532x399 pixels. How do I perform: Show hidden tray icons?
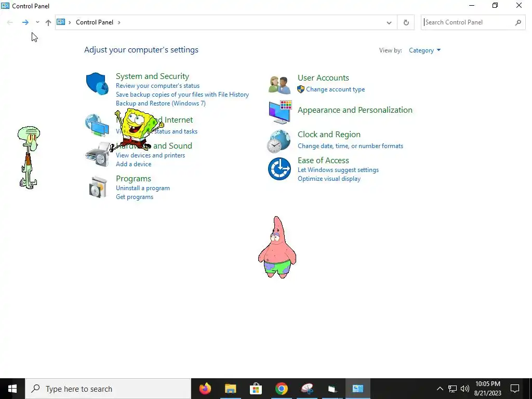tap(440, 389)
